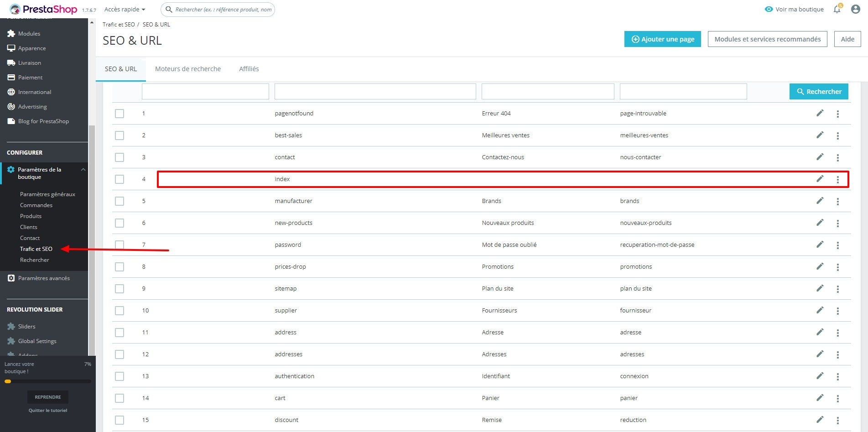Screen dimensions: 868x432
Task: Open the Accès rapide dropdown
Action: click(125, 9)
